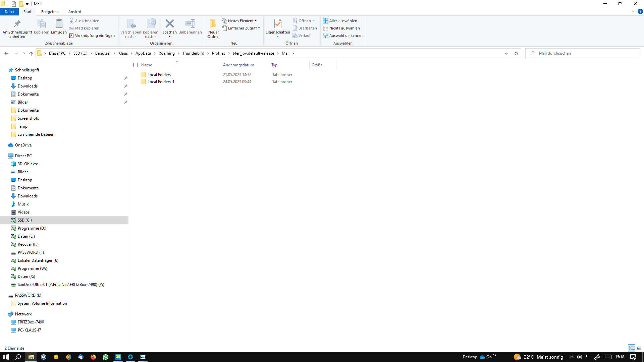The height and width of the screenshot is (362, 644).
Task: Navigate up one folder level
Action: [x=31, y=53]
